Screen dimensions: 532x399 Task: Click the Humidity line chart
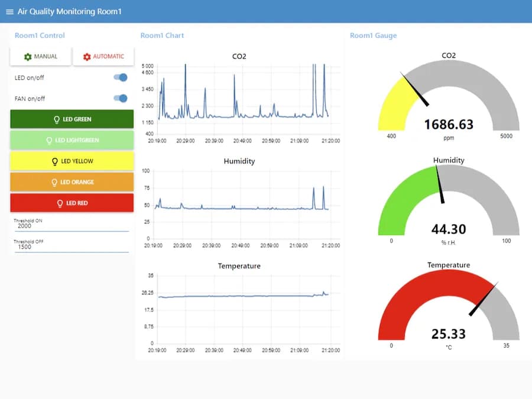[x=242, y=204]
